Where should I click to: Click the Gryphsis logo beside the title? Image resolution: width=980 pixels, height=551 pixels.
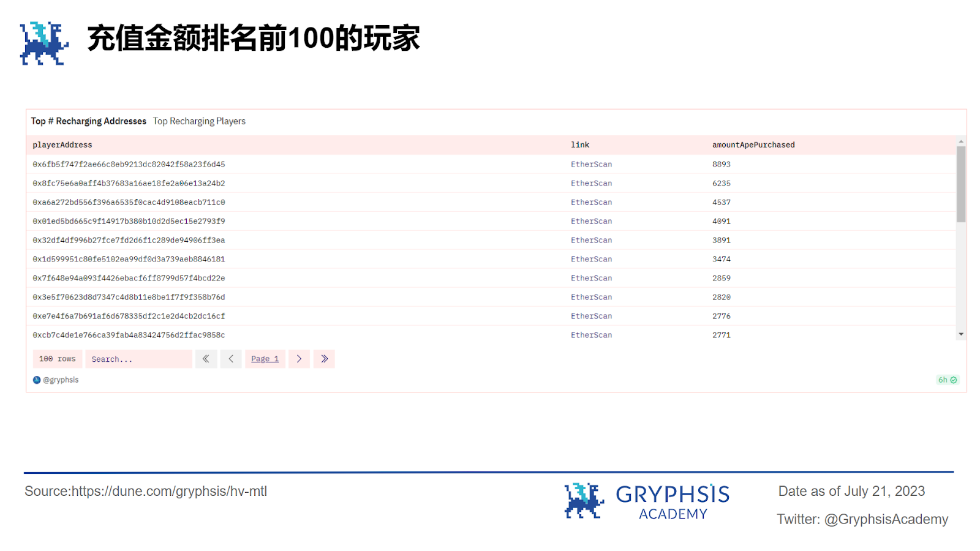click(x=44, y=43)
